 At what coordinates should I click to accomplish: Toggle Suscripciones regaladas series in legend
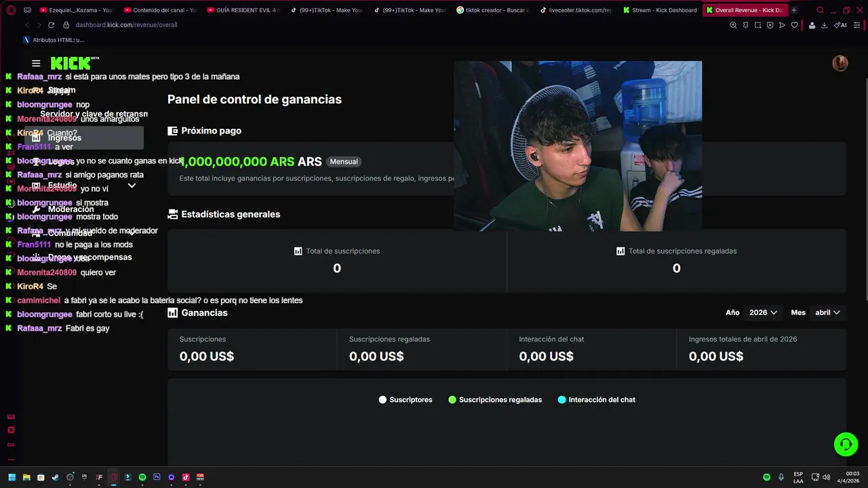click(x=495, y=400)
